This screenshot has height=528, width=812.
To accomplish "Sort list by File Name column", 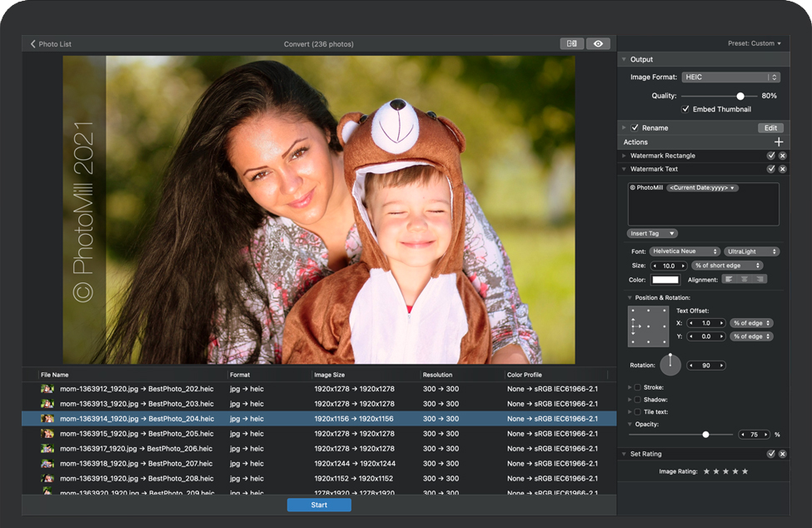I will click(55, 375).
